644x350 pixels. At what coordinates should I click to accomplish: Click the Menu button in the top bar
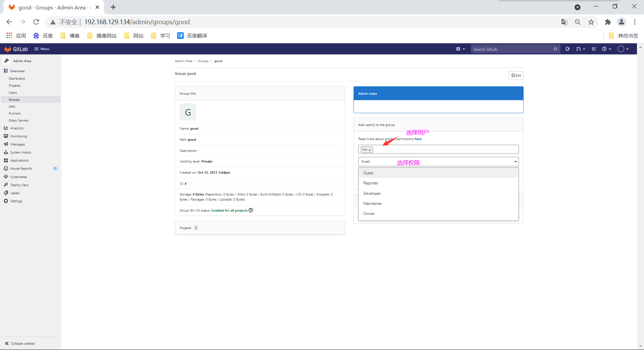(x=42, y=49)
